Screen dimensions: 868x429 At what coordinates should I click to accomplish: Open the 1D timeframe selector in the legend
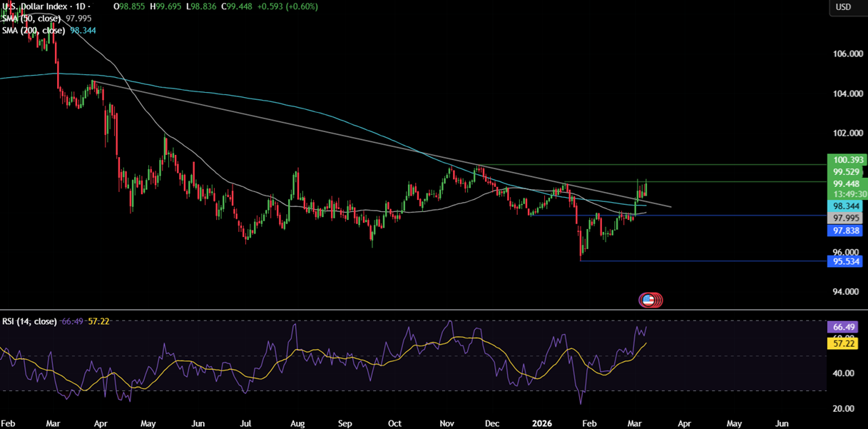[82, 6]
